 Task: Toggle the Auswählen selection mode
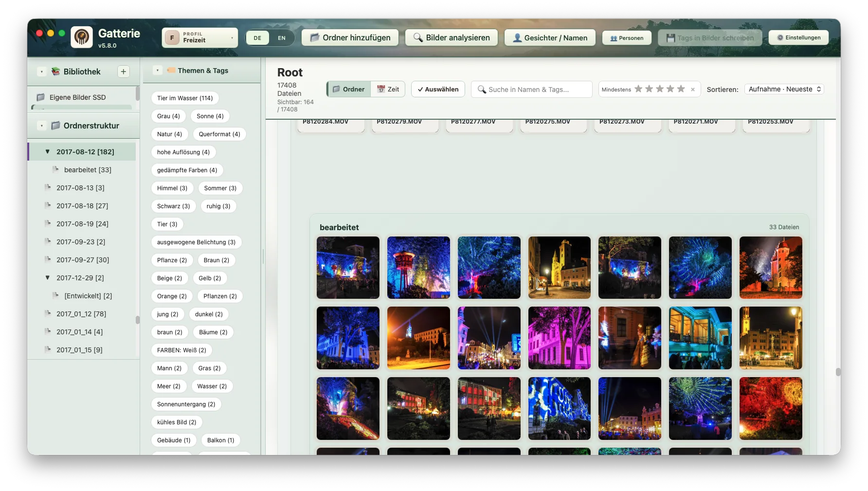tap(438, 89)
